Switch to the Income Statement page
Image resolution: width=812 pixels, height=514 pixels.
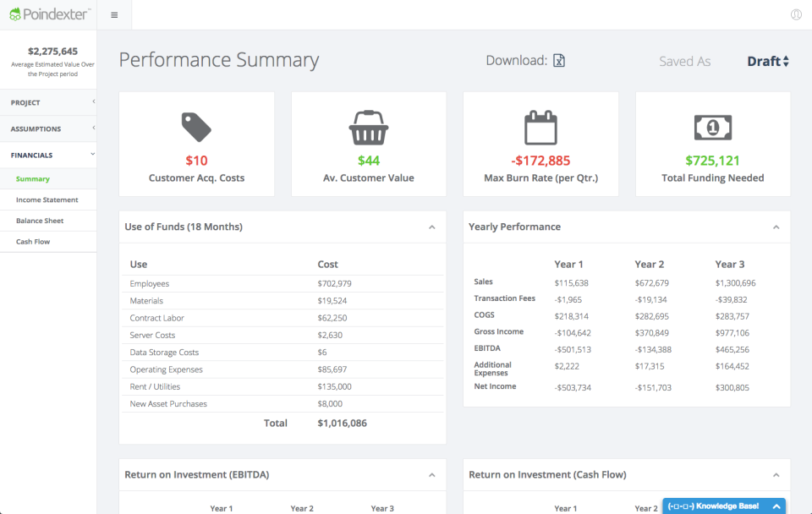[x=48, y=200]
